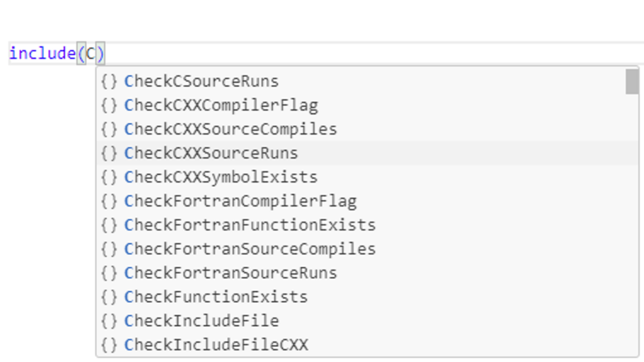Select CheckIncludeFileCXX text suggestion
Viewport: 644px width, 362px height.
[x=216, y=345]
